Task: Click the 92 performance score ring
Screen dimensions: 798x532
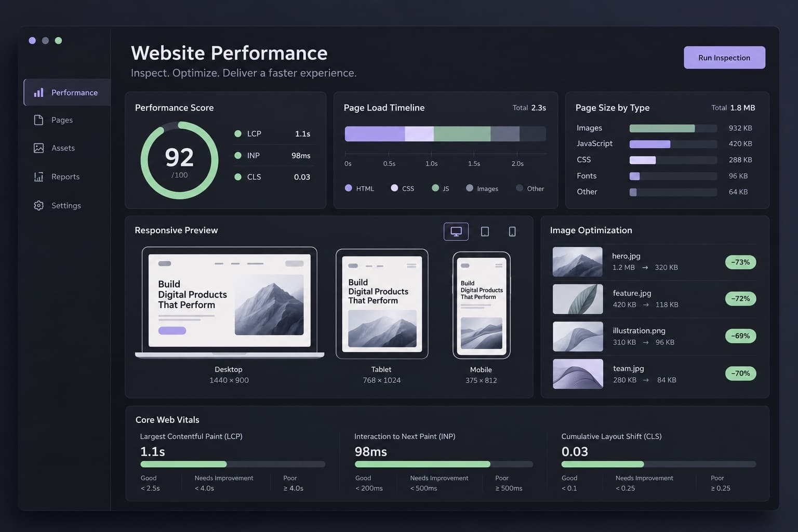Action: point(179,161)
